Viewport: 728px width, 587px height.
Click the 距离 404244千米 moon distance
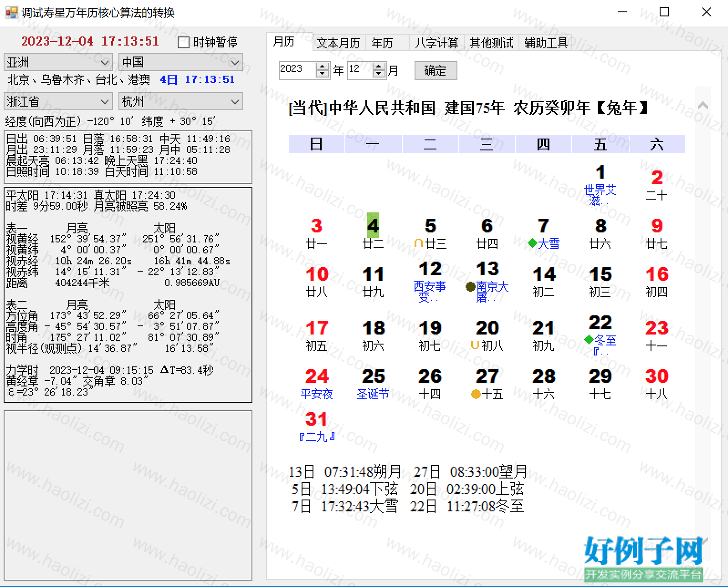pos(58,283)
